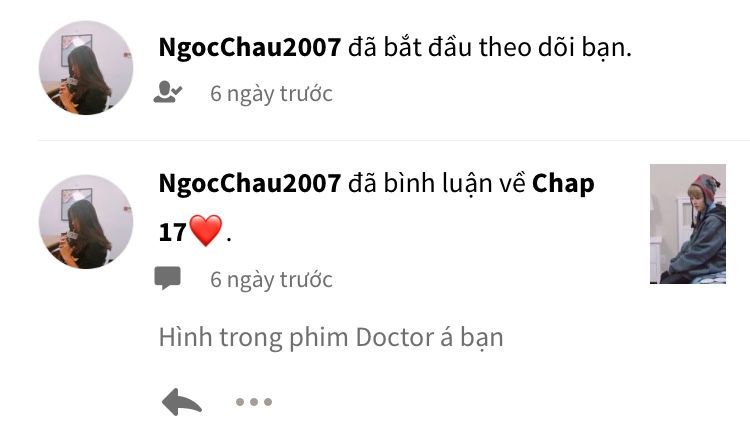The width and height of the screenshot is (750, 438).
Task: Click the word 'Doctor' in the comment
Action: click(x=395, y=337)
